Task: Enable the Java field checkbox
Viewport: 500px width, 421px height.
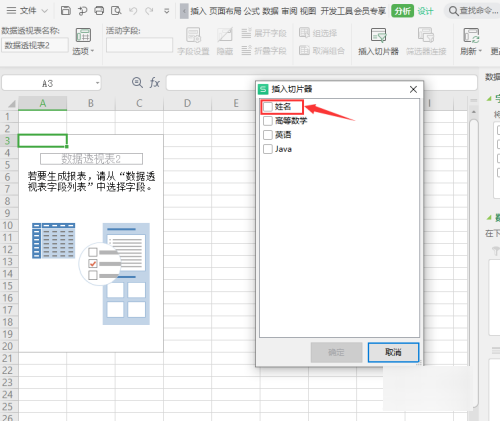Action: (x=268, y=149)
